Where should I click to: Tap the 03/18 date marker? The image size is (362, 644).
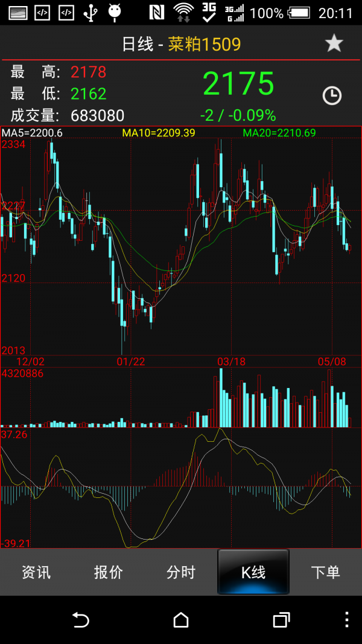(231, 362)
